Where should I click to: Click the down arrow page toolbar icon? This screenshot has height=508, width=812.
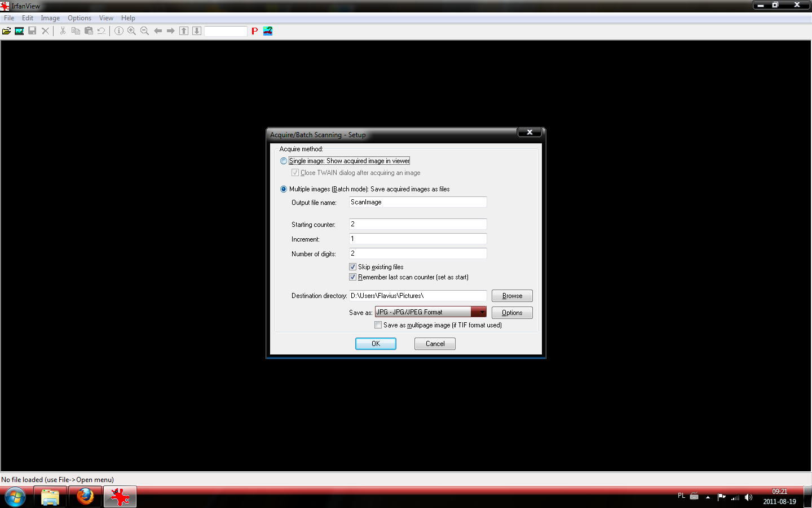click(x=197, y=31)
